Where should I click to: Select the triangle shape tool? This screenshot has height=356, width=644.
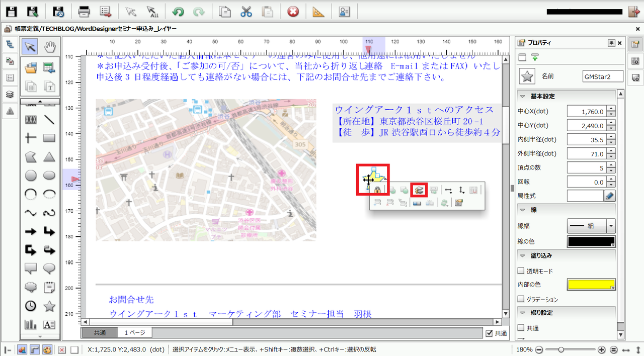pos(49,157)
